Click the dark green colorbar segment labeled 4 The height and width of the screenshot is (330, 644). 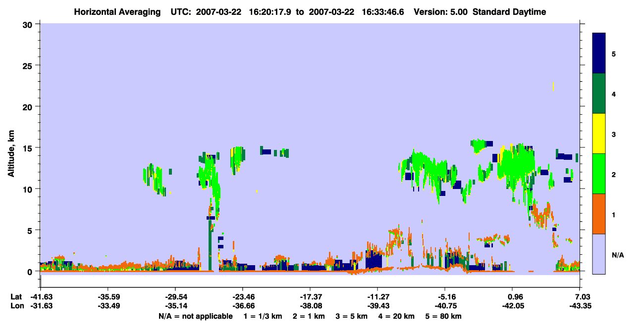point(599,94)
